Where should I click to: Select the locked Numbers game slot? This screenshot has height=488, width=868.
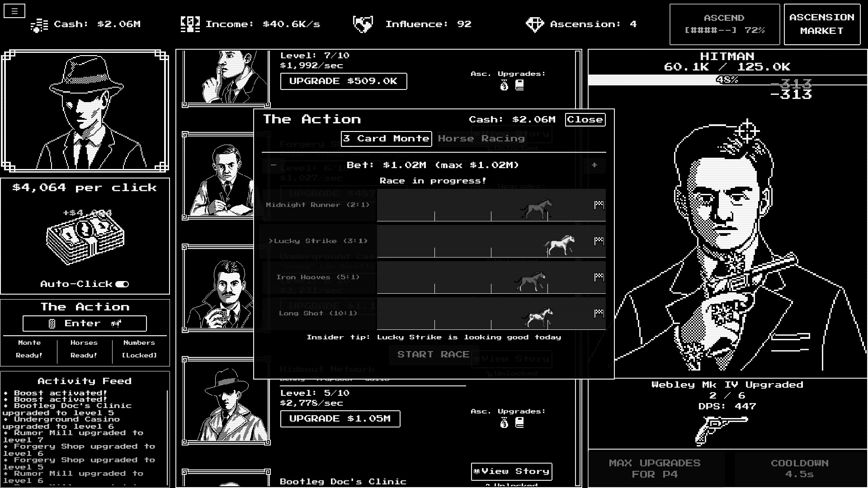point(139,349)
